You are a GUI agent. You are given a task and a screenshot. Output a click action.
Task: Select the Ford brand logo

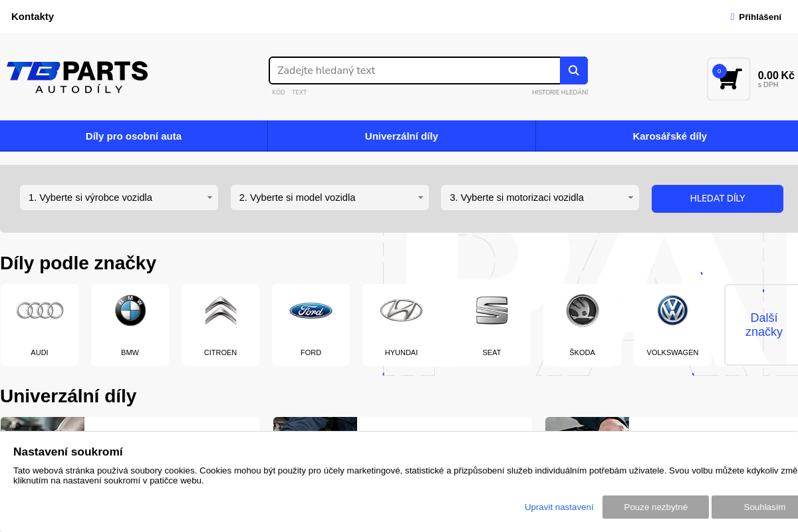(311, 311)
